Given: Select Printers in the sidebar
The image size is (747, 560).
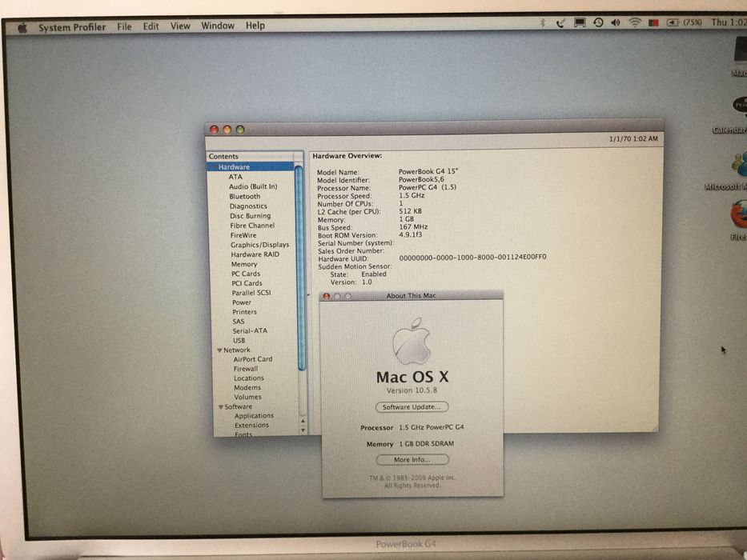Looking at the screenshot, I should point(244,312).
